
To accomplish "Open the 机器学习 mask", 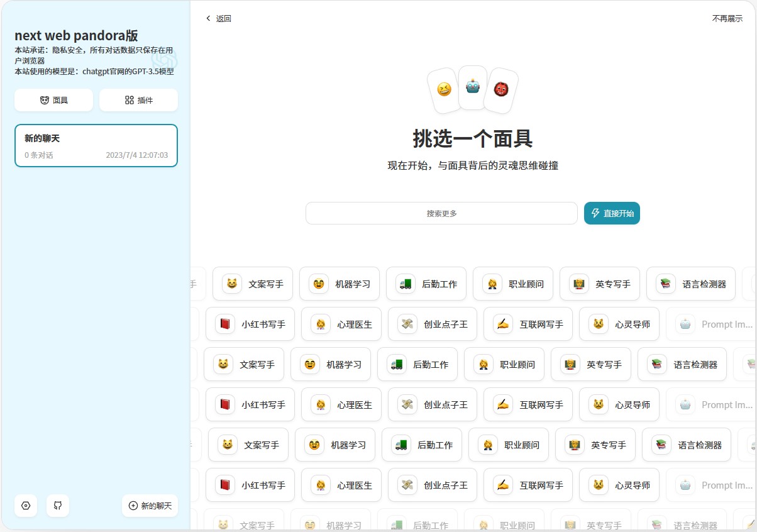I will click(x=340, y=284).
